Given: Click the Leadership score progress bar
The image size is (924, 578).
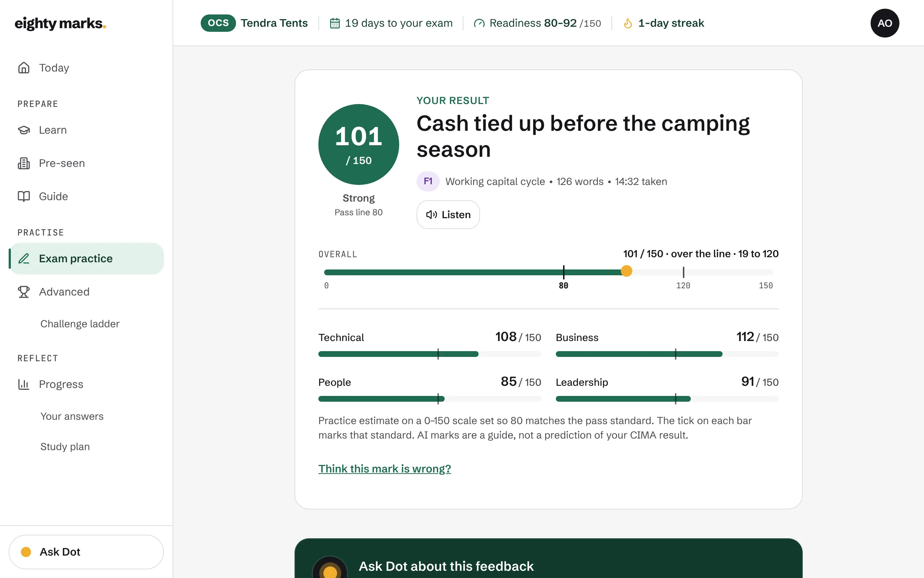Looking at the screenshot, I should point(667,399).
